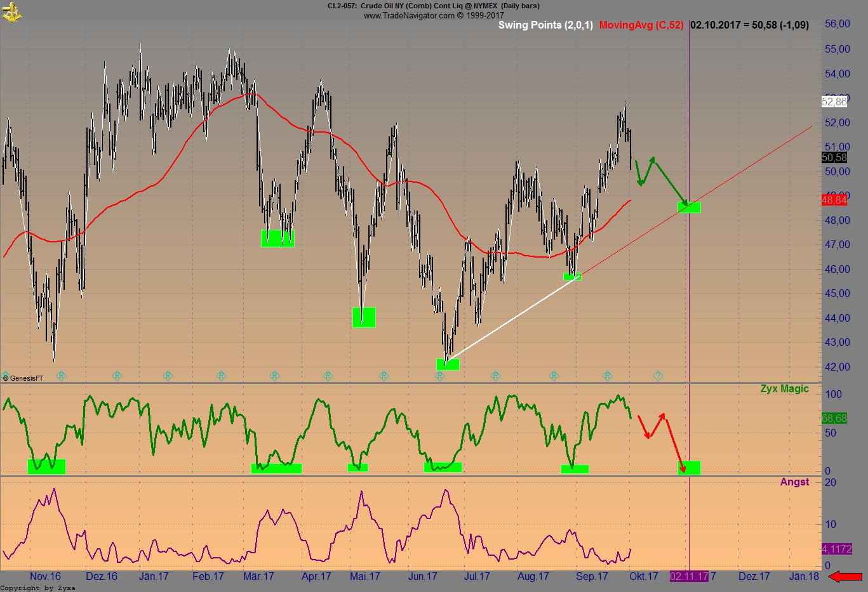
Task: Select the green swing-point box below Mai.17
Action: (364, 318)
